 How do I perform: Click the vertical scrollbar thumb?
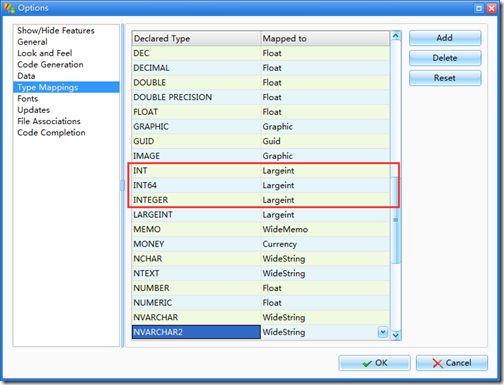(396, 220)
